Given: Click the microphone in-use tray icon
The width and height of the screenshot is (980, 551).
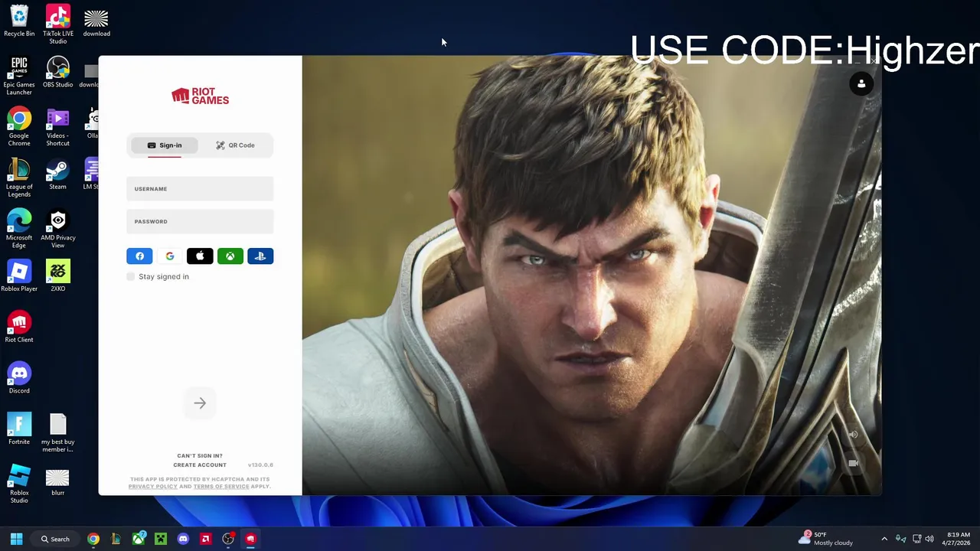Looking at the screenshot, I should pos(900,539).
